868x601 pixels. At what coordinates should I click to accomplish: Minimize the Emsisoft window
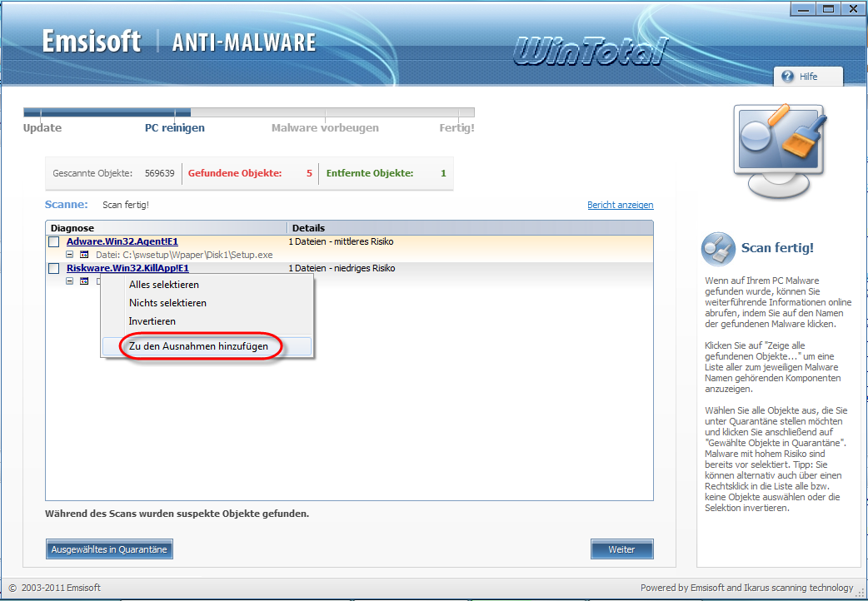point(804,9)
